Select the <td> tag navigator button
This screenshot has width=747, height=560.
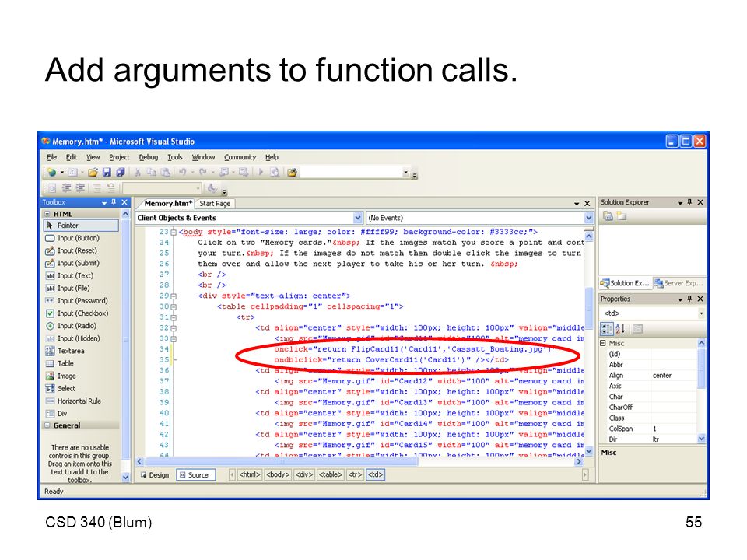point(375,474)
